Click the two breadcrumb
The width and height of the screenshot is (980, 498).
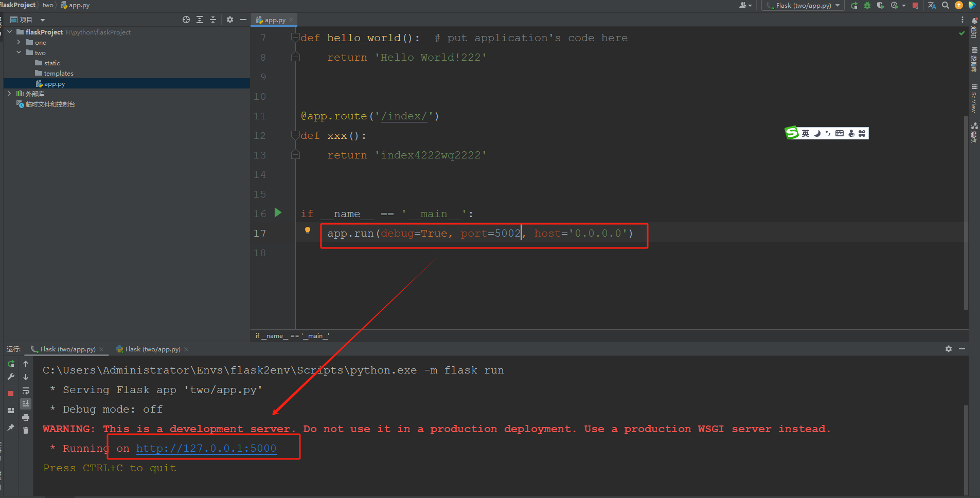(48, 5)
